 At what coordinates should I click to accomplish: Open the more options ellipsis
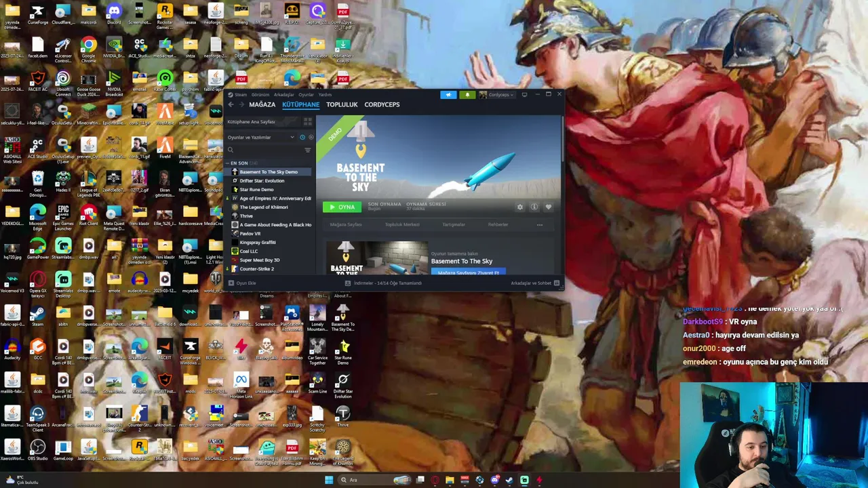coord(540,224)
